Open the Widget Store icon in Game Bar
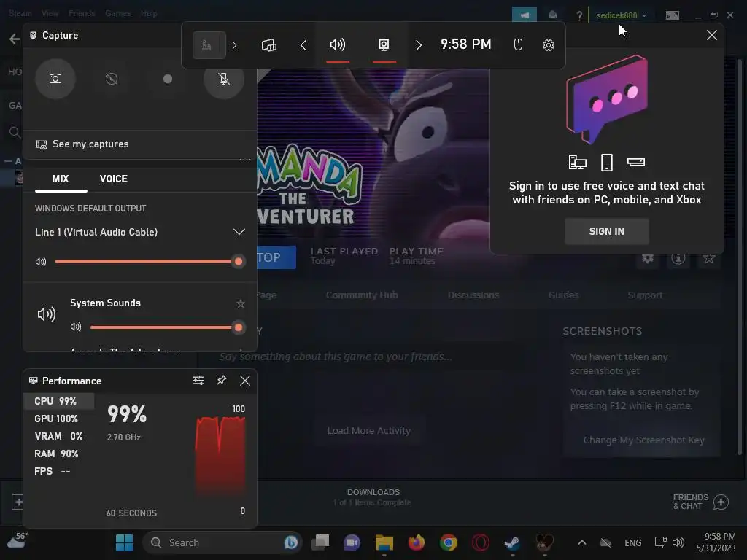The width and height of the screenshot is (747, 560). click(x=269, y=45)
